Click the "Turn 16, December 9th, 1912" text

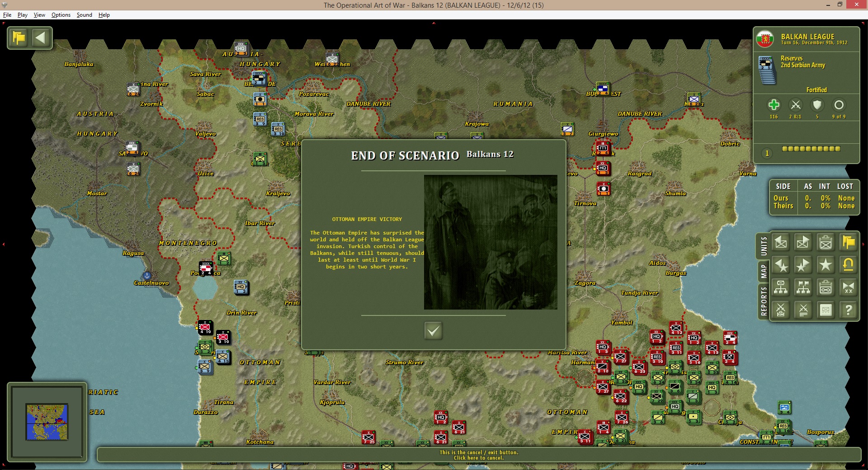(x=814, y=43)
